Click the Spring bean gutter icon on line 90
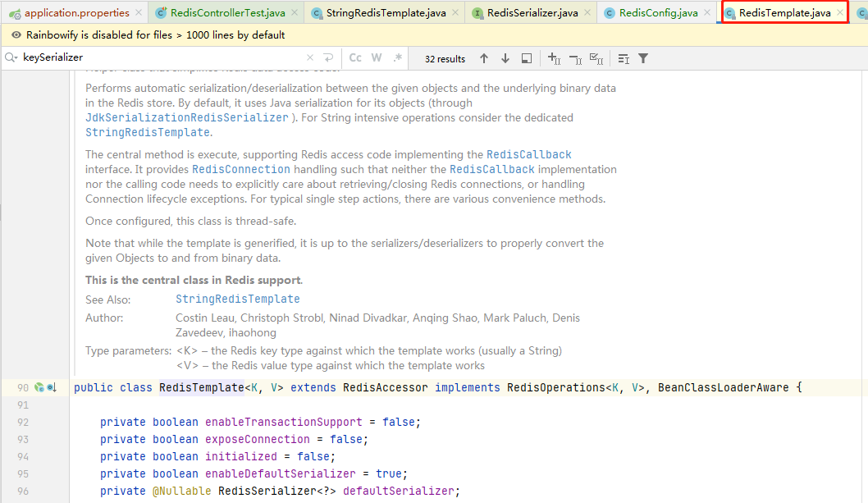This screenshot has width=868, height=503. [x=39, y=387]
